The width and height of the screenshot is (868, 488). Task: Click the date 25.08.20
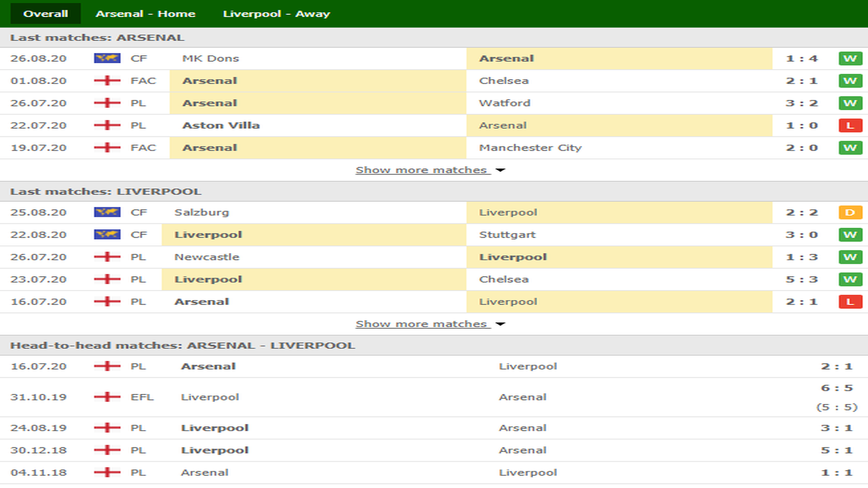pyautogui.click(x=38, y=212)
